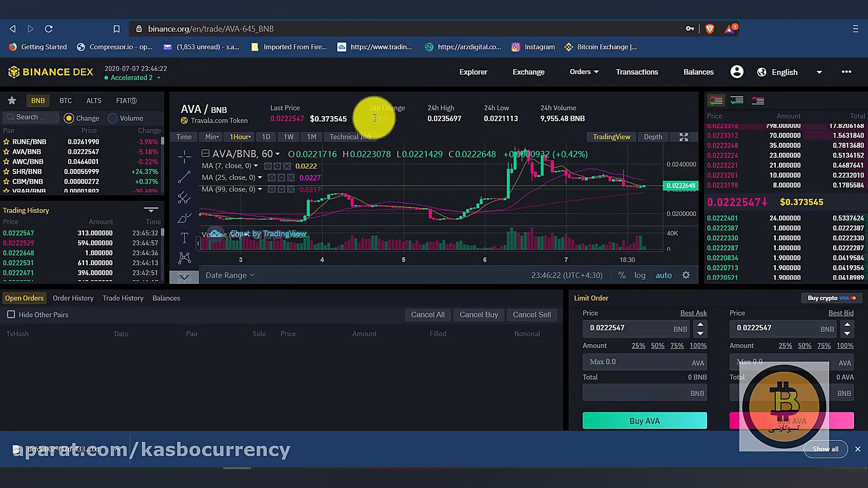This screenshot has height=488, width=868.
Task: Reload the page in browser
Action: (49, 29)
